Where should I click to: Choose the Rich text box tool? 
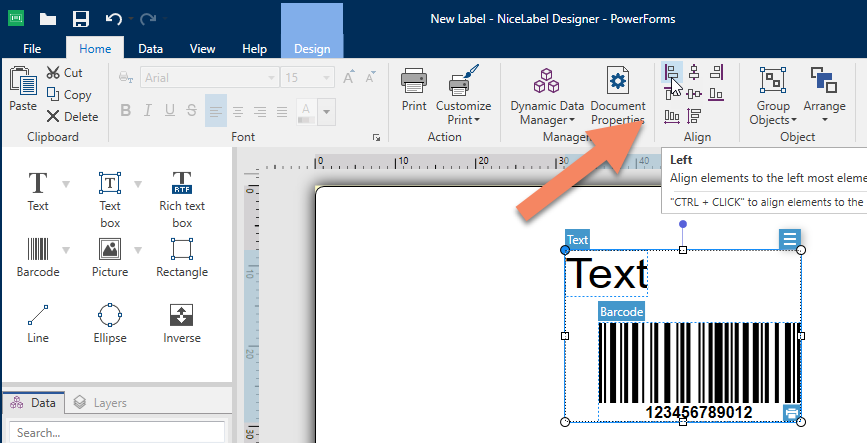pos(181,200)
